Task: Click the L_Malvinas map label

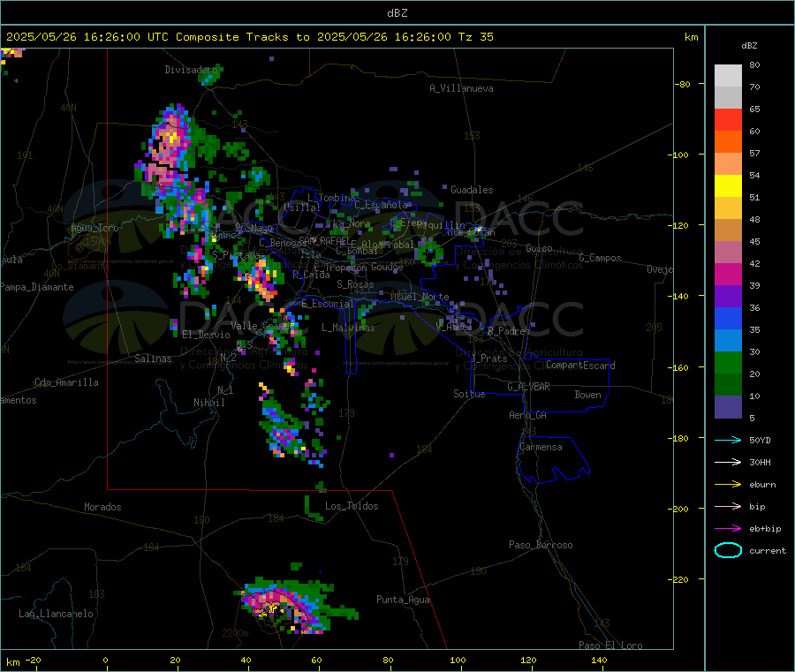Action: [x=348, y=328]
